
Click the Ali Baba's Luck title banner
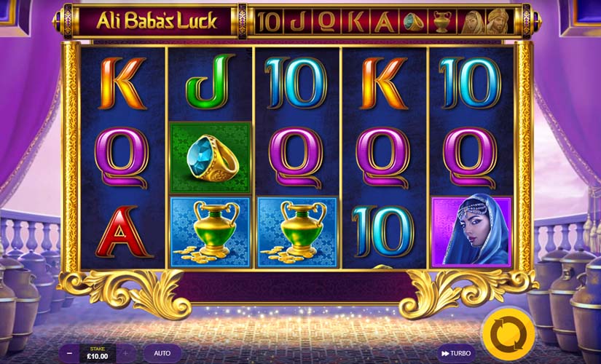tap(157, 21)
